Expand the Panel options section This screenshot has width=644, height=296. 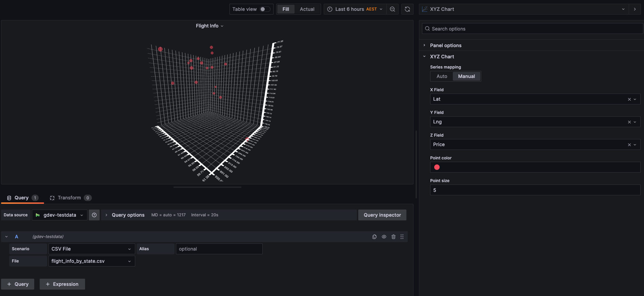[x=445, y=45]
